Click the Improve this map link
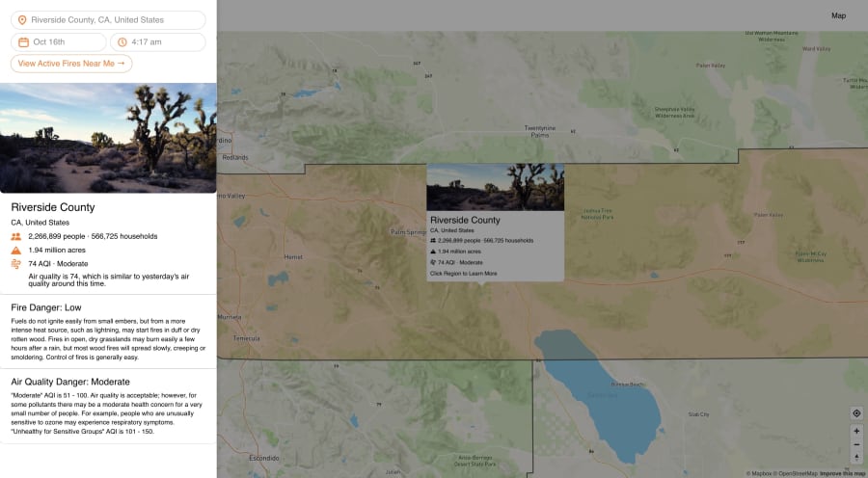Viewport: 868px width, 478px height. (x=844, y=473)
